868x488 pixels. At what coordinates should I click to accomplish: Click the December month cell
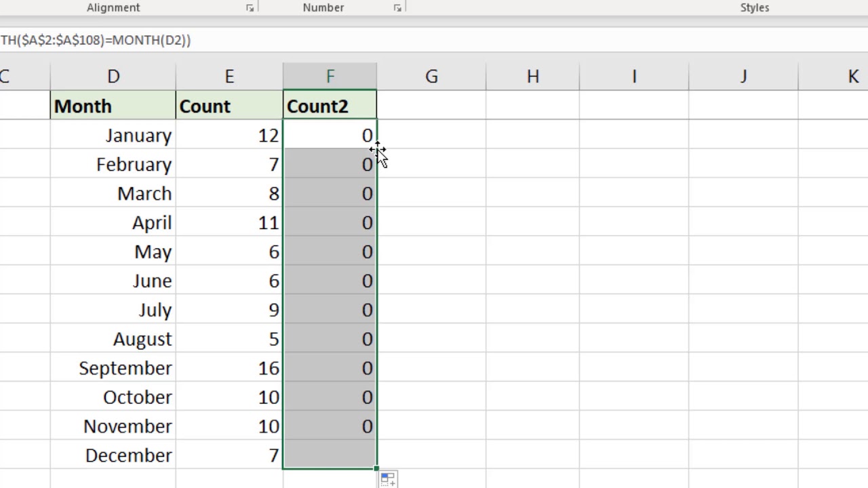pyautogui.click(x=113, y=455)
